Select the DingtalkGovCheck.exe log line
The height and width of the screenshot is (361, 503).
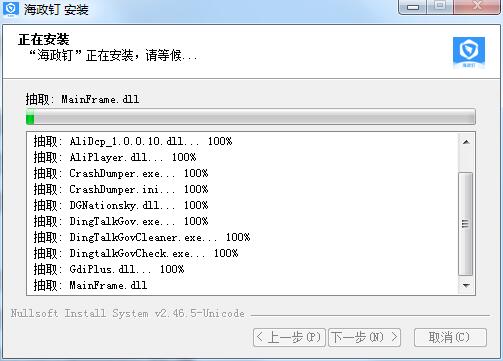point(136,253)
